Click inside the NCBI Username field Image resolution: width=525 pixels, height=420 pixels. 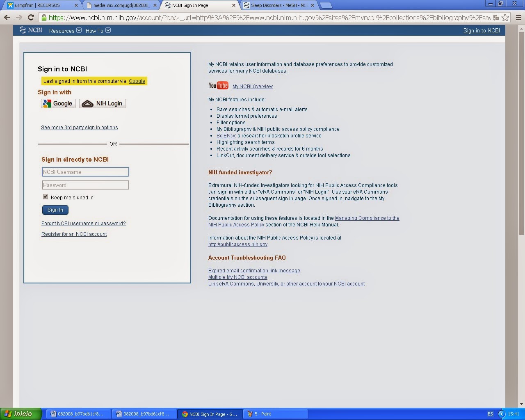coord(85,171)
